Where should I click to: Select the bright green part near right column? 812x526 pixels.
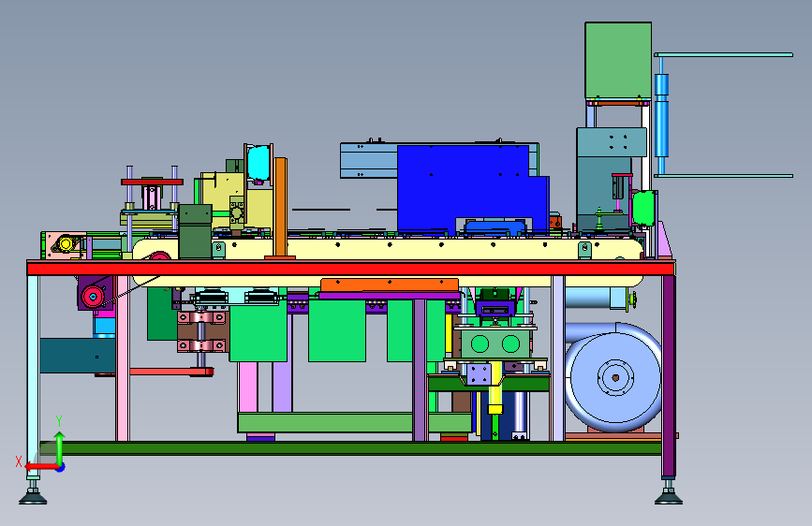click(x=643, y=208)
